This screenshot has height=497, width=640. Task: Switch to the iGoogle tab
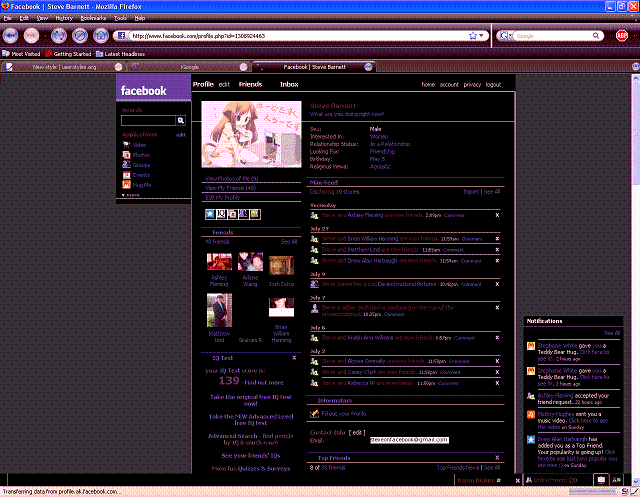pyautogui.click(x=189, y=67)
